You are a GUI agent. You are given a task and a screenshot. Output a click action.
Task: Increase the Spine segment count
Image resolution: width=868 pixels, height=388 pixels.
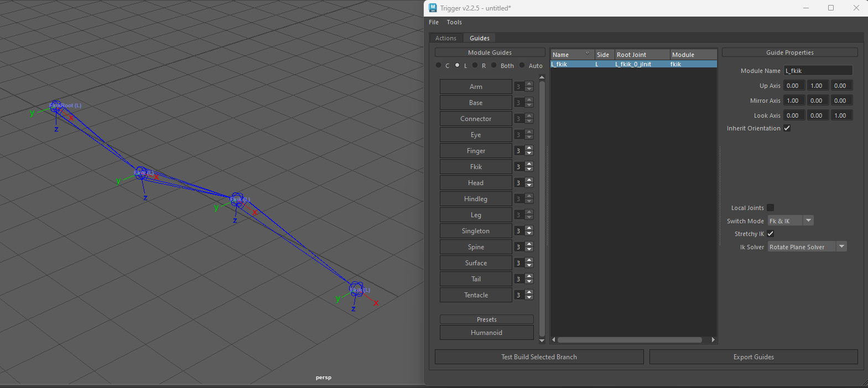tap(529, 244)
